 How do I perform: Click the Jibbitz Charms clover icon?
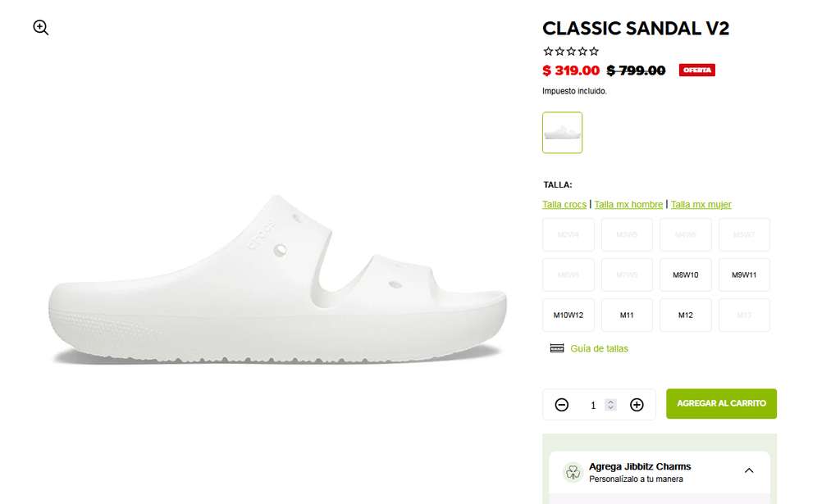[573, 472]
